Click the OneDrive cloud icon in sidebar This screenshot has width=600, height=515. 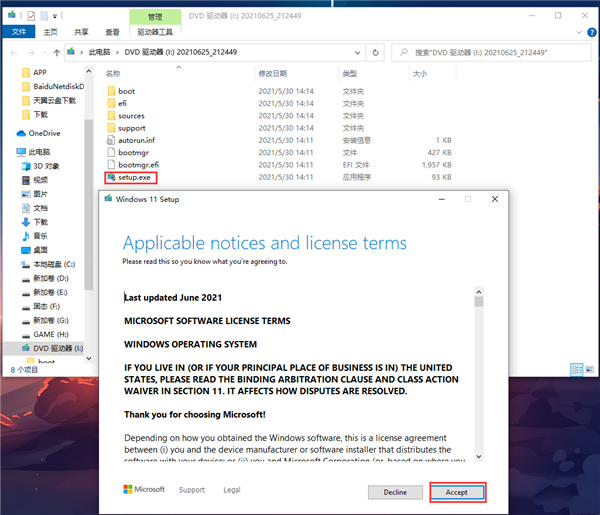pos(21,132)
